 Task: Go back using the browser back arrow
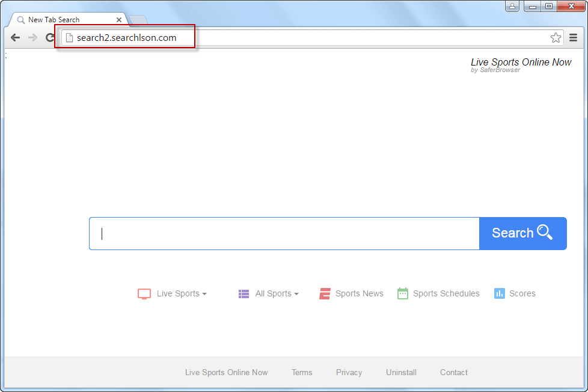pyautogui.click(x=15, y=37)
